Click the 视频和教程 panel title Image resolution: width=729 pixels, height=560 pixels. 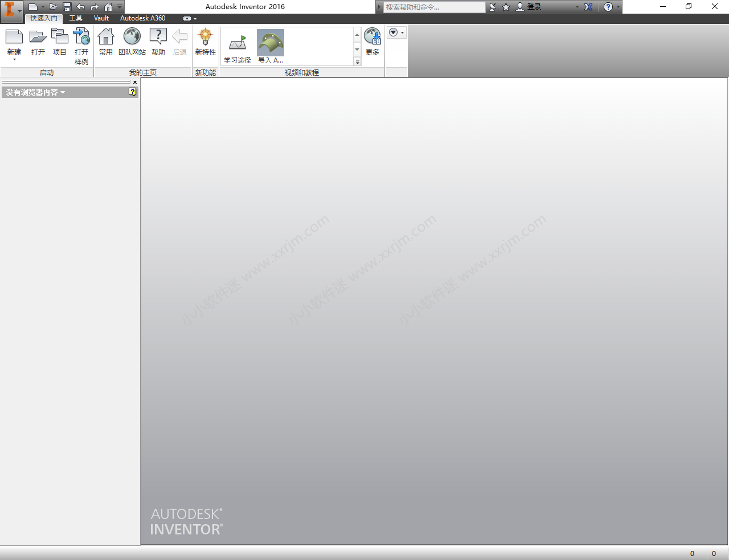(302, 73)
